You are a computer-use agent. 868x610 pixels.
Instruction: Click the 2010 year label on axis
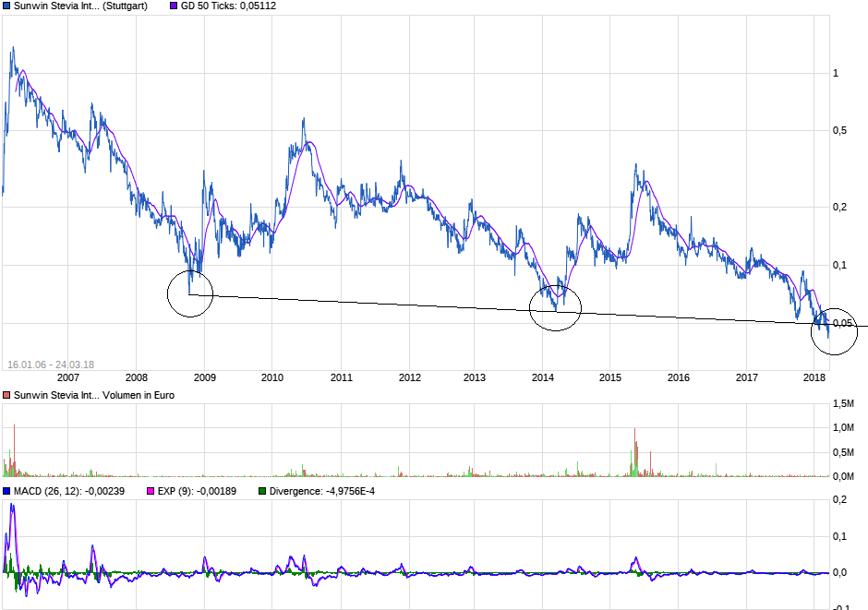[x=271, y=377]
